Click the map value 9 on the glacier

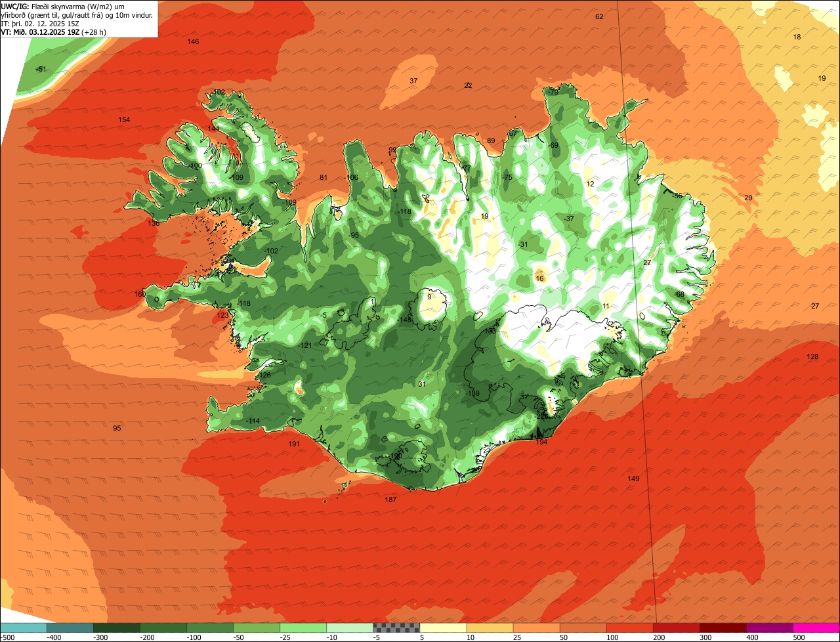coord(429,297)
